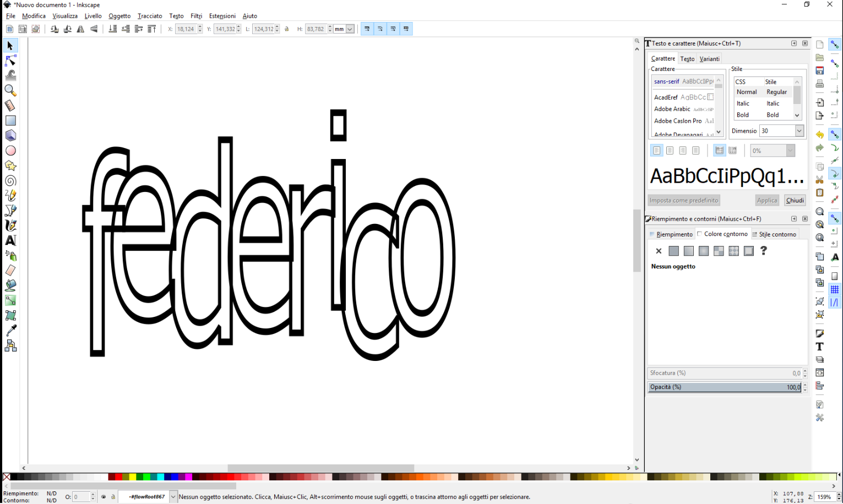The width and height of the screenshot is (843, 504).
Task: Increase zoom level stepper
Action: [839, 495]
